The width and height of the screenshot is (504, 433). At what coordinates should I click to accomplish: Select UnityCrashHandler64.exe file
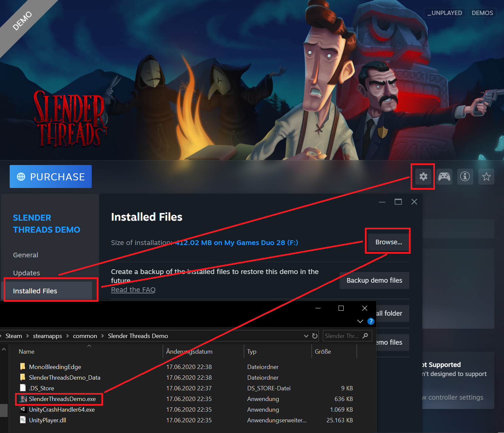[62, 410]
